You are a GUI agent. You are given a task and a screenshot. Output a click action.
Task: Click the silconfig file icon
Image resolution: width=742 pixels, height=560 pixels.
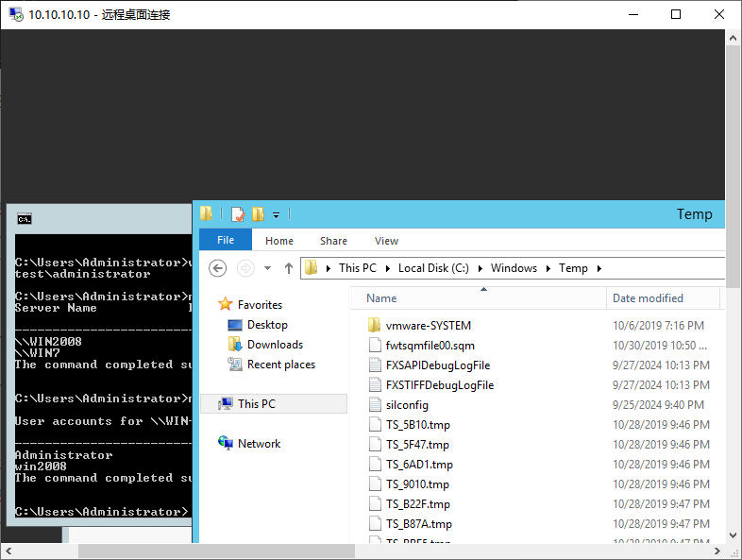pos(375,404)
